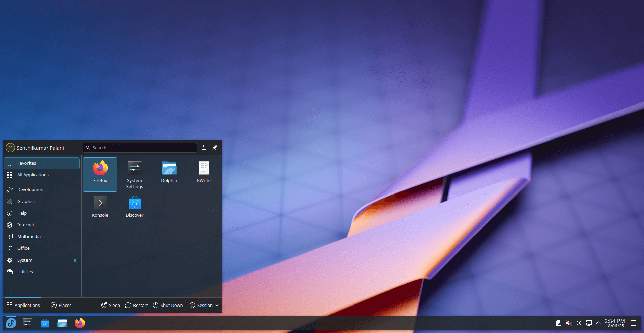Click the show desktop button

[x=633, y=323]
